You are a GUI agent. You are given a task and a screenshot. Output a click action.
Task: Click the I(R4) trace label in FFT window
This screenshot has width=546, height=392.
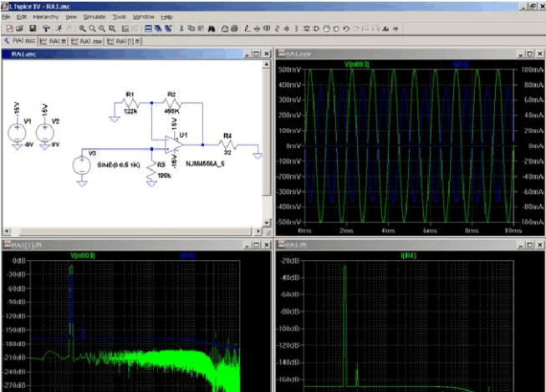click(x=408, y=254)
